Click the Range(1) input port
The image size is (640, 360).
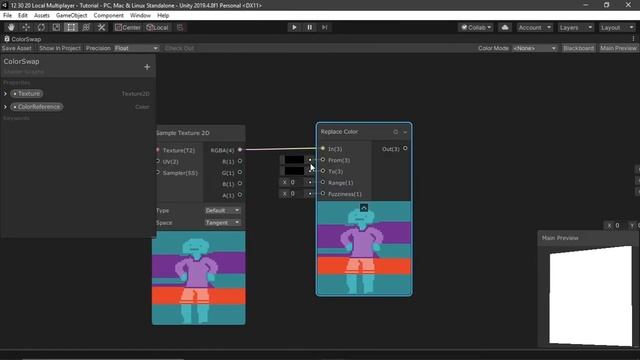pyautogui.click(x=323, y=182)
